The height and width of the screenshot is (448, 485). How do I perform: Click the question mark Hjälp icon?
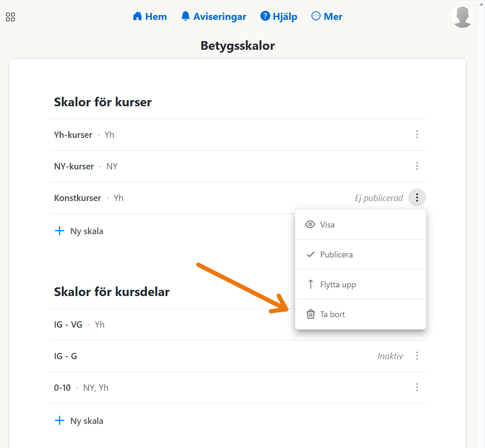(265, 16)
